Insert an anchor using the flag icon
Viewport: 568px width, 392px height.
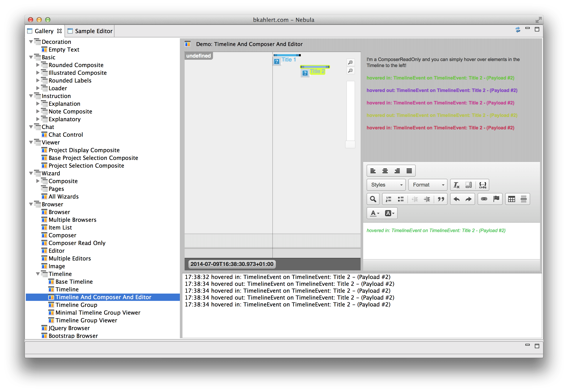click(x=496, y=199)
